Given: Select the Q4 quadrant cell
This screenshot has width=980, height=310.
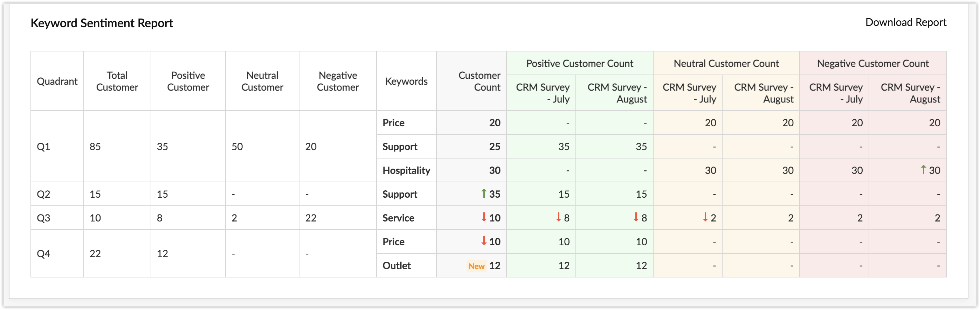Looking at the screenshot, I should 43,254.
